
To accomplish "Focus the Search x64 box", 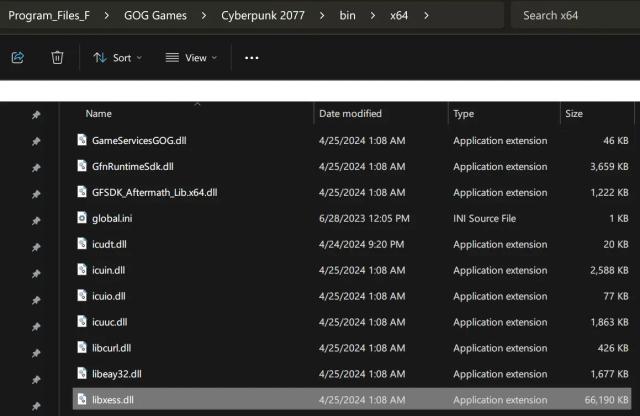I will [575, 16].
